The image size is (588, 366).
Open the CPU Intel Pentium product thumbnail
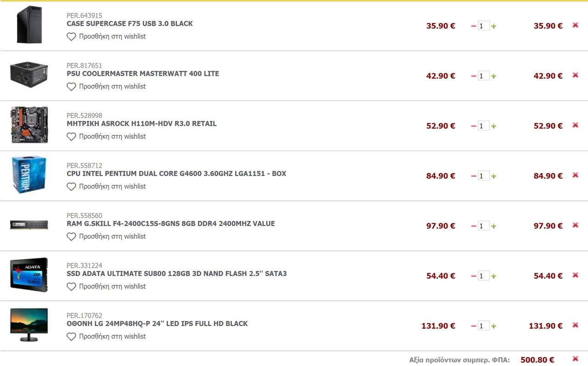[x=29, y=175]
